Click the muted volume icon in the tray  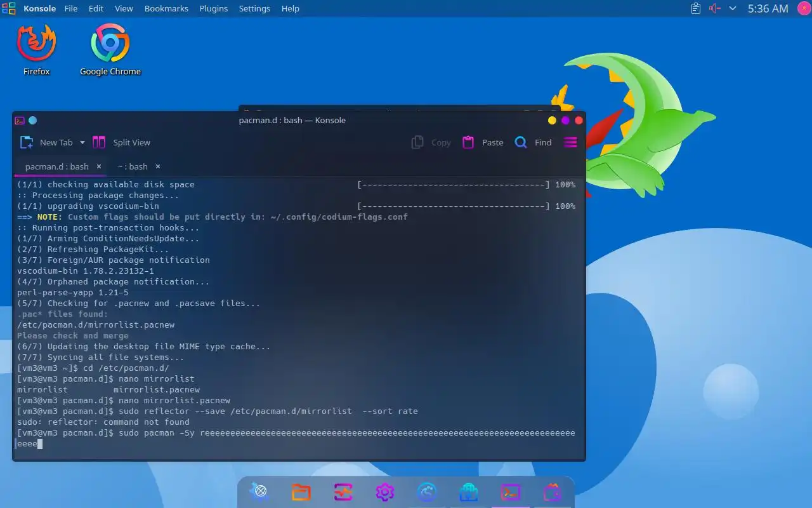[x=715, y=8]
